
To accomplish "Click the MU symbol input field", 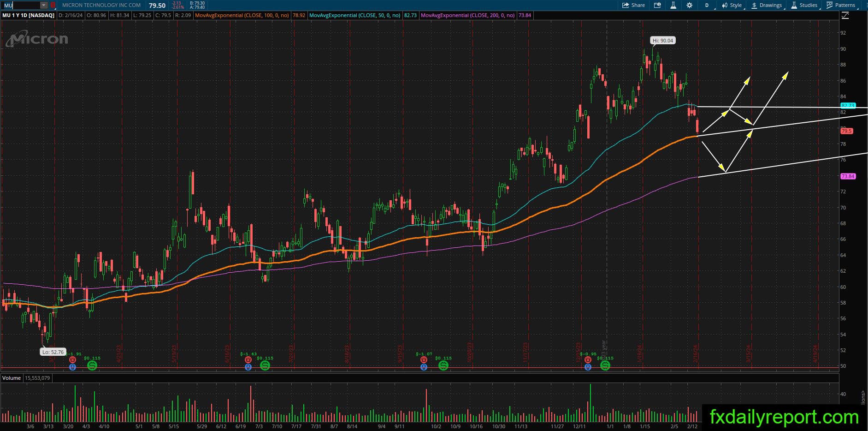I will point(21,5).
